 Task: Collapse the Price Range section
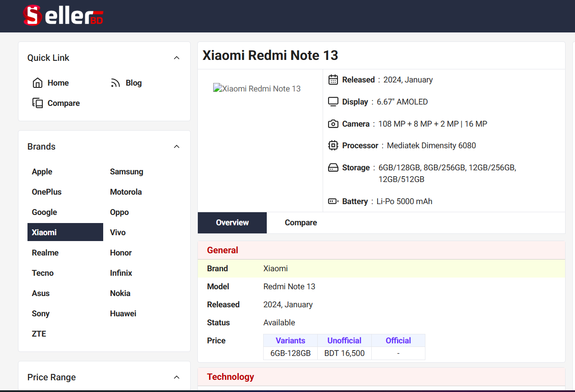(177, 377)
